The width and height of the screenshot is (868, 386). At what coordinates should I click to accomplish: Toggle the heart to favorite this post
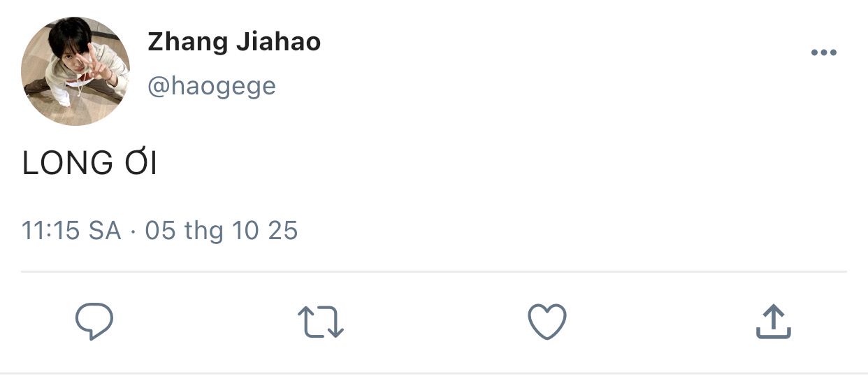click(x=547, y=322)
